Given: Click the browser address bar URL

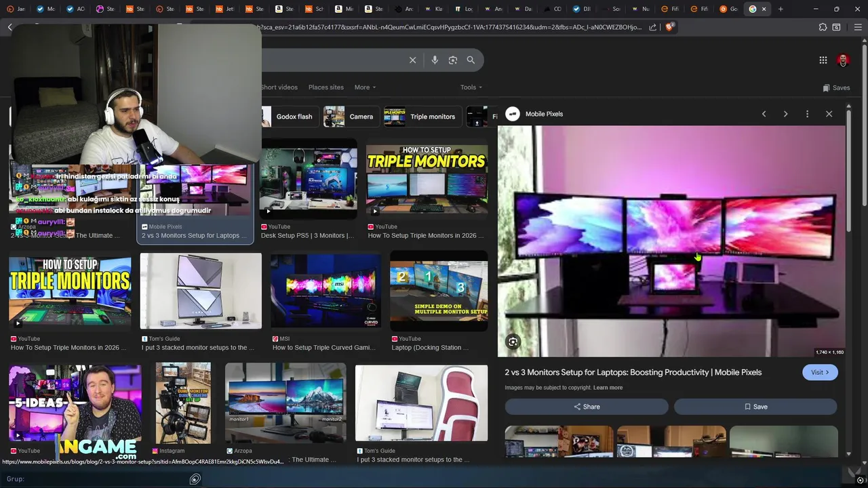Looking at the screenshot, I should tap(450, 27).
